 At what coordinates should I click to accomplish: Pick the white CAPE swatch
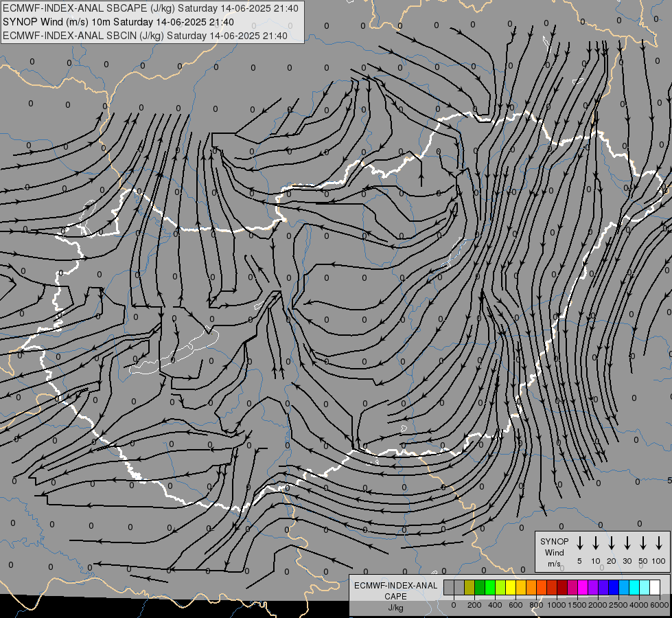(x=654, y=587)
